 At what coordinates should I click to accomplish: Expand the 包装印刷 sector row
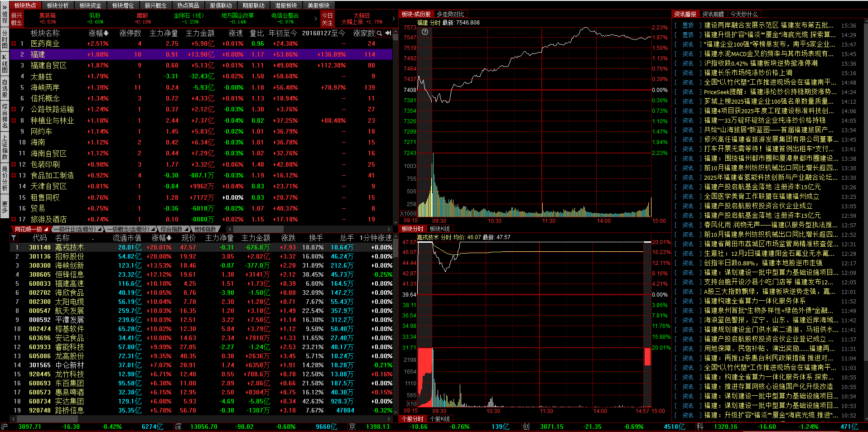(x=14, y=164)
